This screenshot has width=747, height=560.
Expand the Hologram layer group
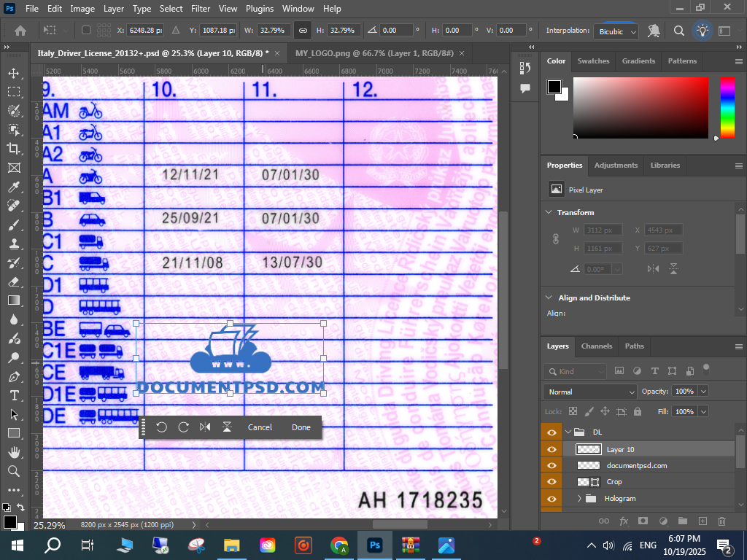click(x=579, y=499)
